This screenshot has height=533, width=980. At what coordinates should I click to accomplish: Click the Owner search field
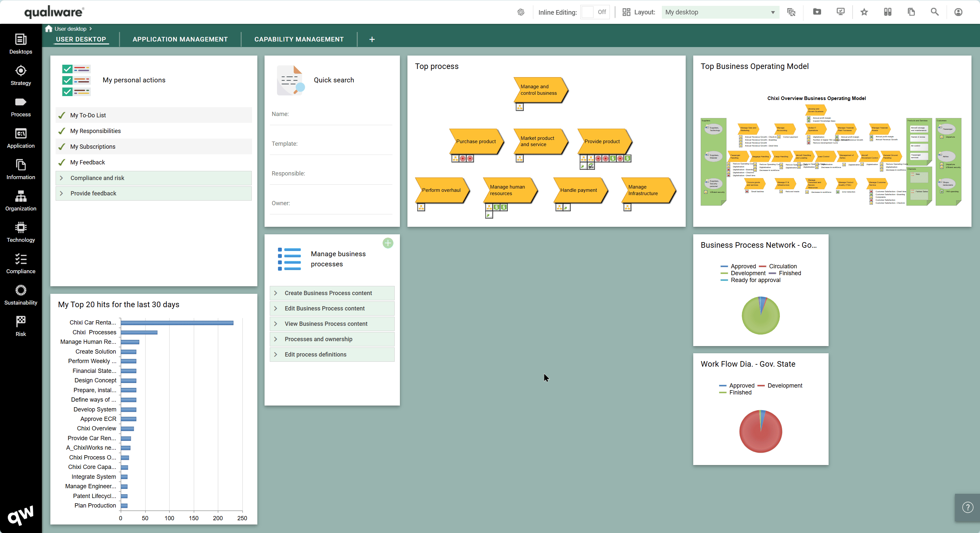click(x=331, y=203)
